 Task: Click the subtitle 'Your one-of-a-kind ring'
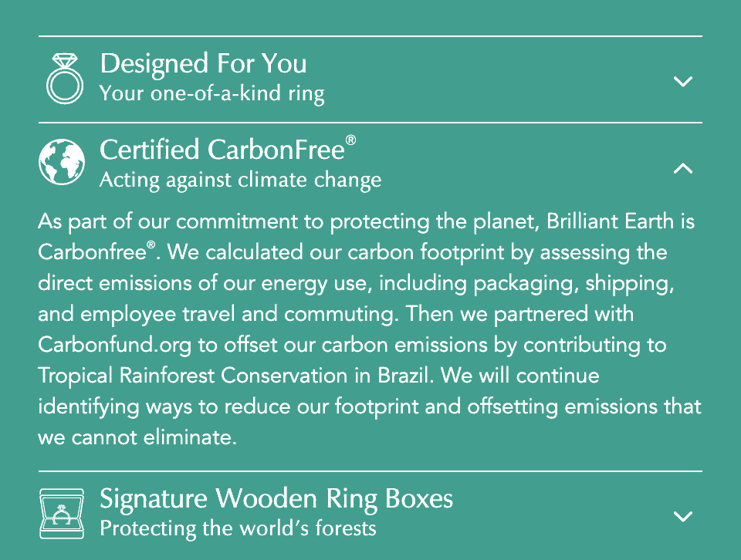pyautogui.click(x=211, y=94)
